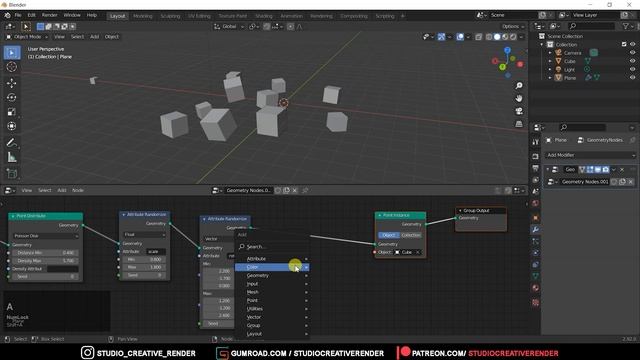Open the Particles properties tab
The height and width of the screenshot is (360, 640).
coord(536,241)
